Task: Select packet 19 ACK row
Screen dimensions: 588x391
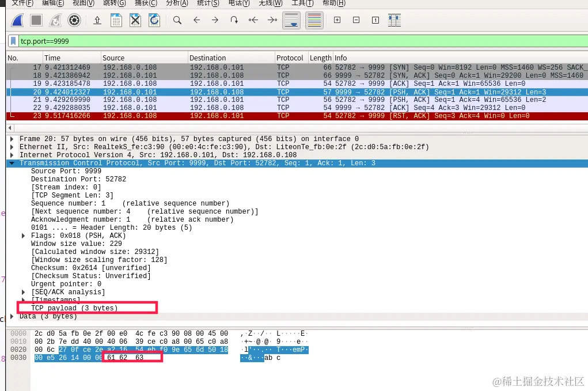Action: click(x=297, y=83)
